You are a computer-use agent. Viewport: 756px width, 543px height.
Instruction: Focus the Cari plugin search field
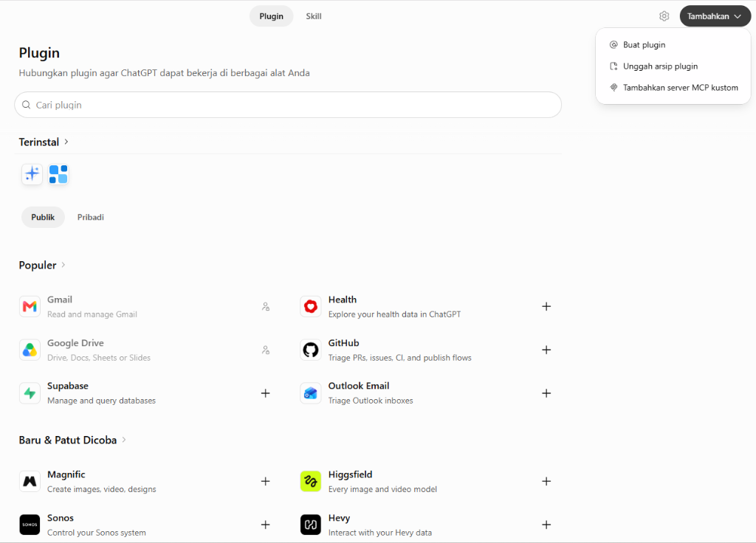288,105
